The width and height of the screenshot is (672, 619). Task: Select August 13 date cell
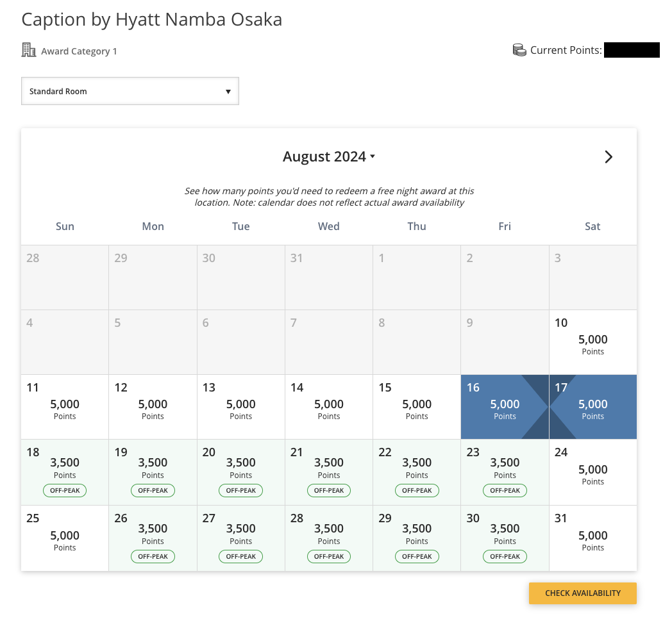click(x=241, y=406)
